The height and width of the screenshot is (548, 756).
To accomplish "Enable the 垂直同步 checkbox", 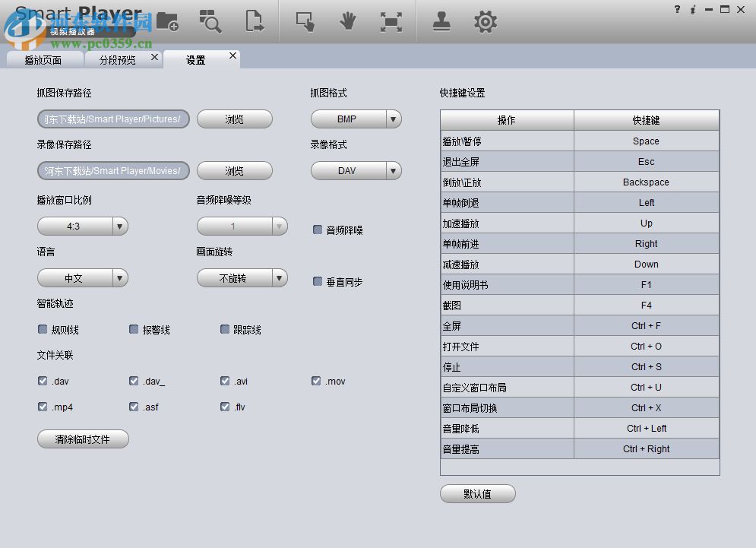I will [318, 281].
